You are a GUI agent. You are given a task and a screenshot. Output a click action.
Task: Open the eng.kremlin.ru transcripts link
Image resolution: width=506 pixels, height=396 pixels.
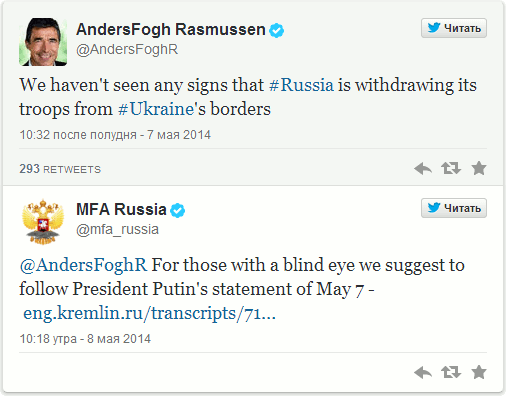click(149, 313)
